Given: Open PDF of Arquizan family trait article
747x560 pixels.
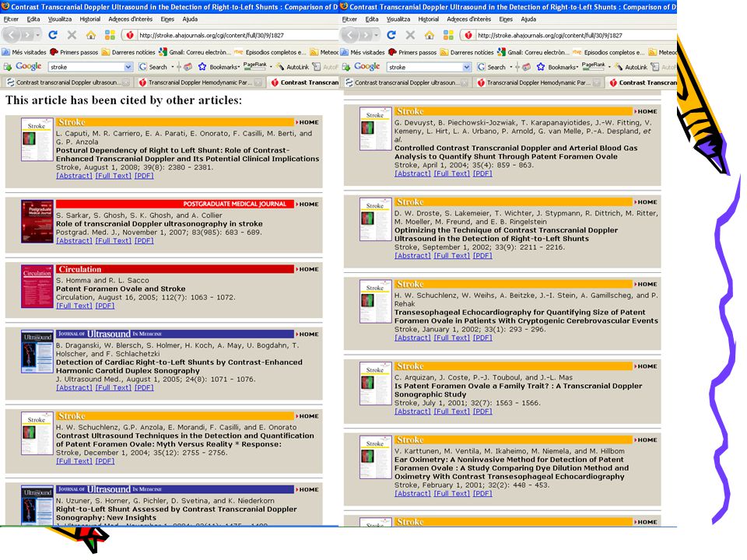Looking at the screenshot, I should [482, 411].
